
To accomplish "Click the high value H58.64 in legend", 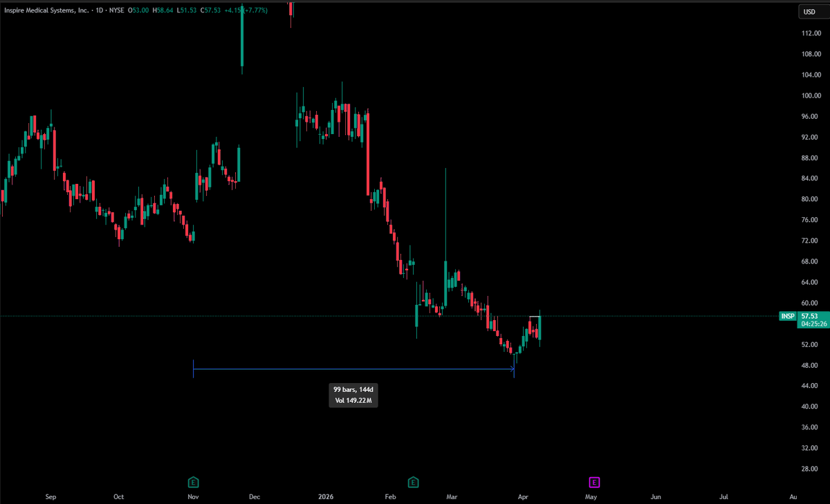I will coord(163,10).
